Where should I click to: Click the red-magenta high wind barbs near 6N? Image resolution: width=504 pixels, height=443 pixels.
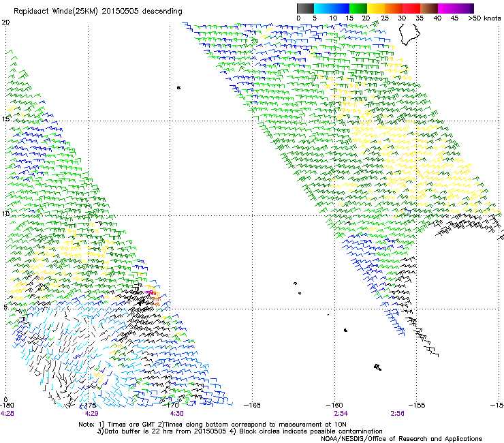tap(152, 294)
